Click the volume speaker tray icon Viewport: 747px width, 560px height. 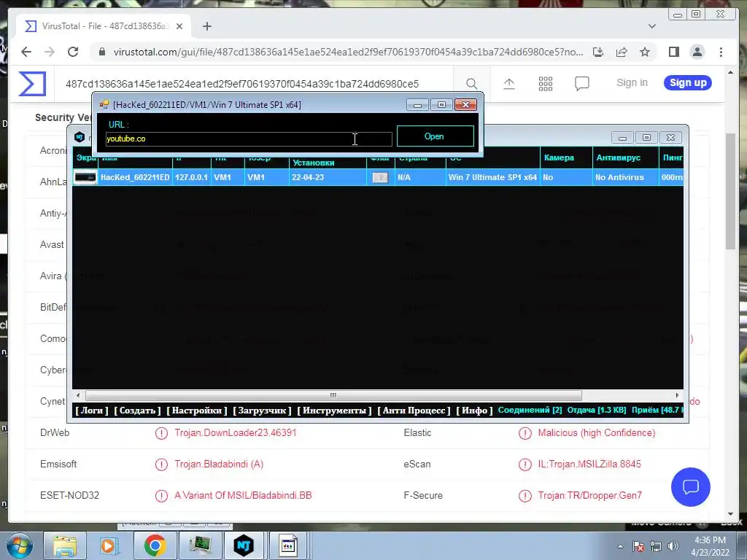tap(673, 546)
